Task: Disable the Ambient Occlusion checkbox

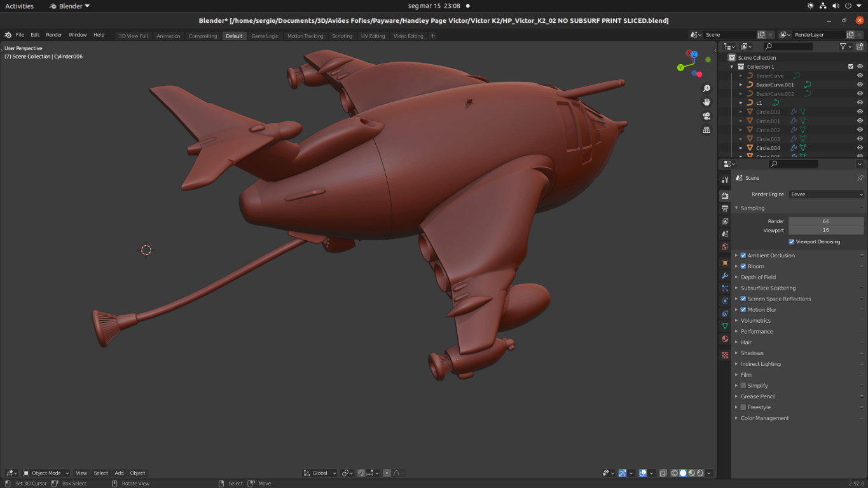Action: [x=743, y=255]
